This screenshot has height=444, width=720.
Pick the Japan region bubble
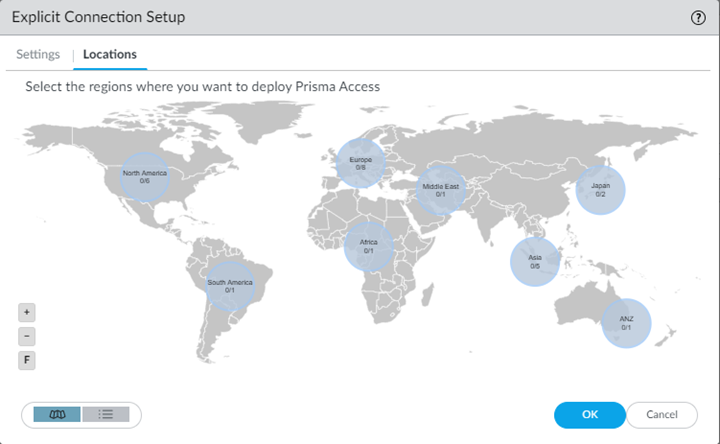[x=600, y=190]
